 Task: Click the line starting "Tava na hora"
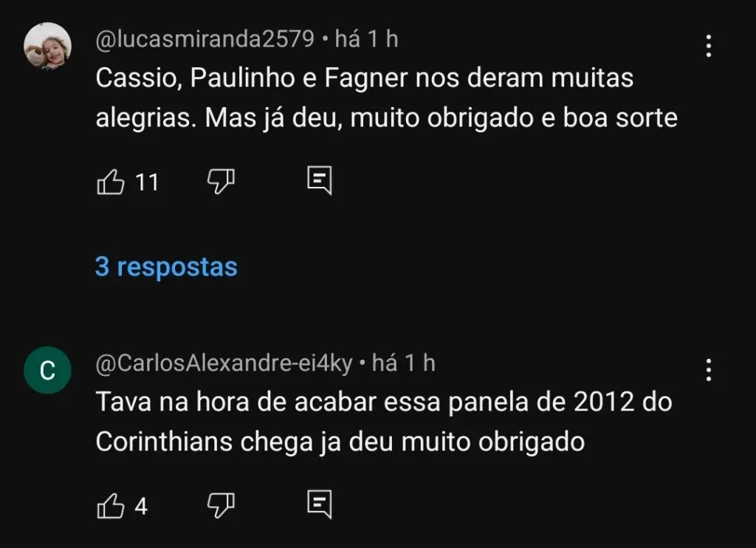[x=385, y=403]
